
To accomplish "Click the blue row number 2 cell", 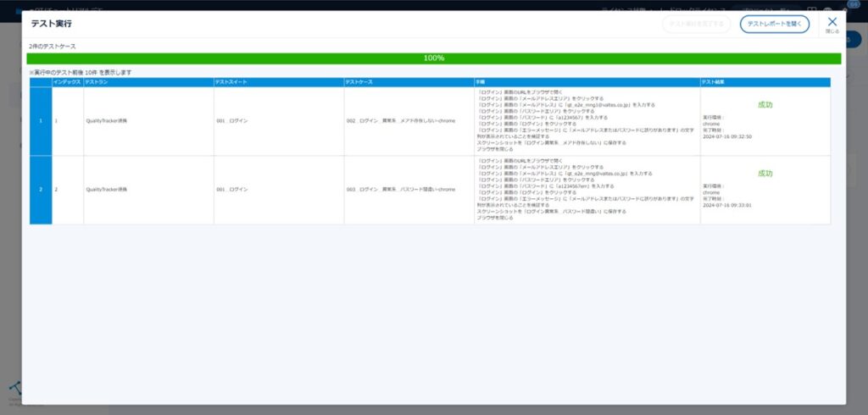I will pos(41,190).
